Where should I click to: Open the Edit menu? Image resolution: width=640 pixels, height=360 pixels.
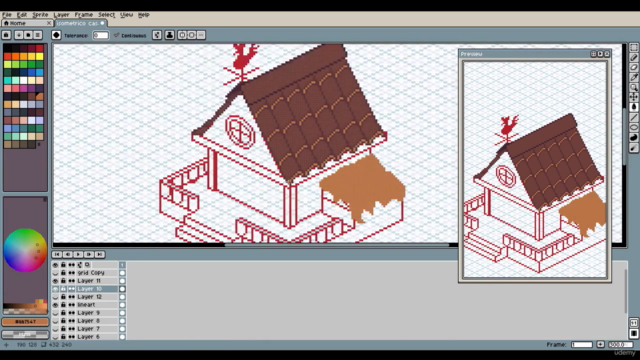click(x=22, y=15)
